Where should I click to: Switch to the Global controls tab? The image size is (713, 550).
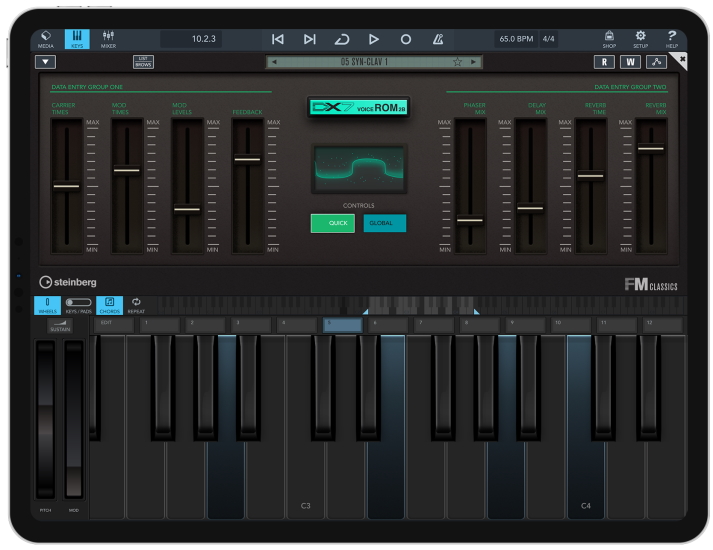coord(384,223)
